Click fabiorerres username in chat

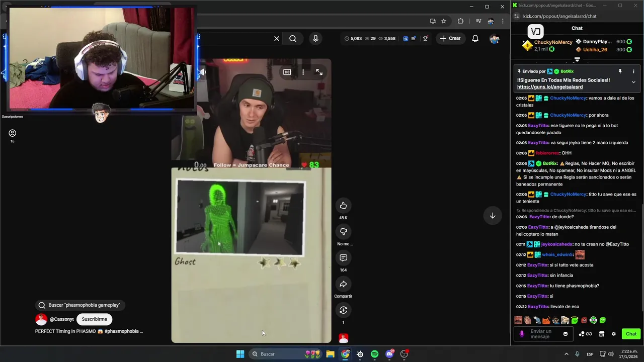[x=547, y=153]
